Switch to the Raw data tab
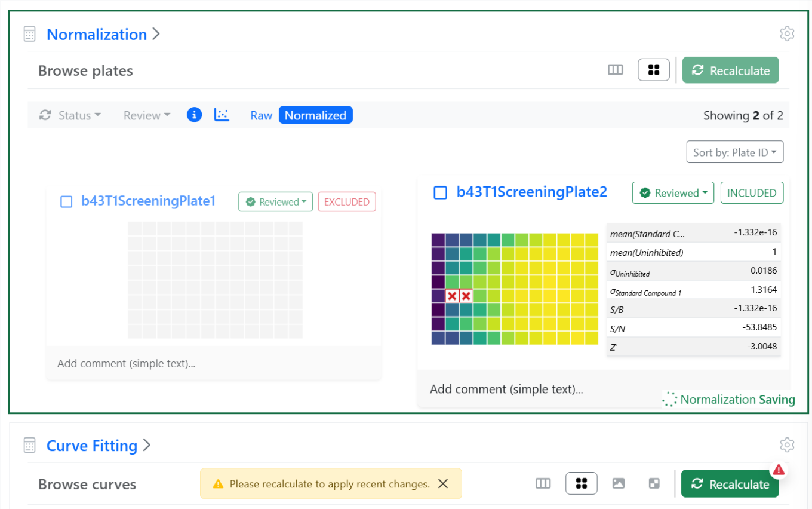Image resolution: width=812 pixels, height=509 pixels. (x=261, y=115)
